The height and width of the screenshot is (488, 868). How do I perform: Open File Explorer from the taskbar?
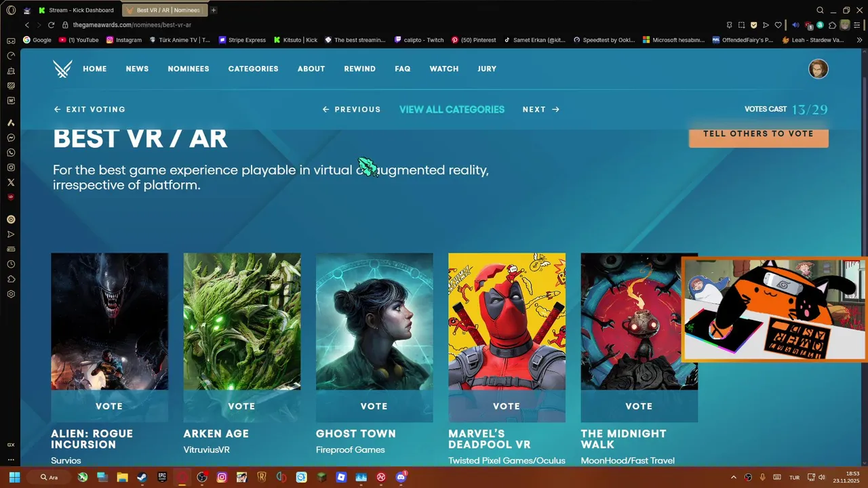[x=122, y=477]
